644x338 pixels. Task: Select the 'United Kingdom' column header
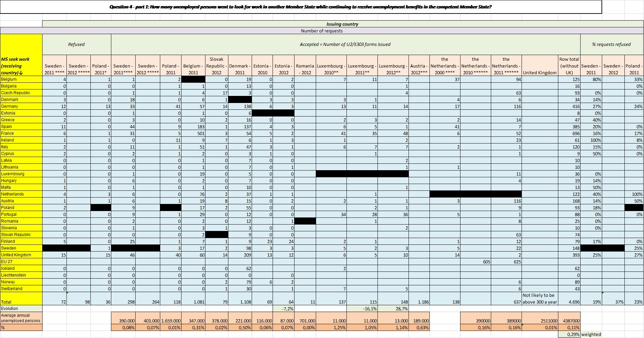[x=540, y=73]
